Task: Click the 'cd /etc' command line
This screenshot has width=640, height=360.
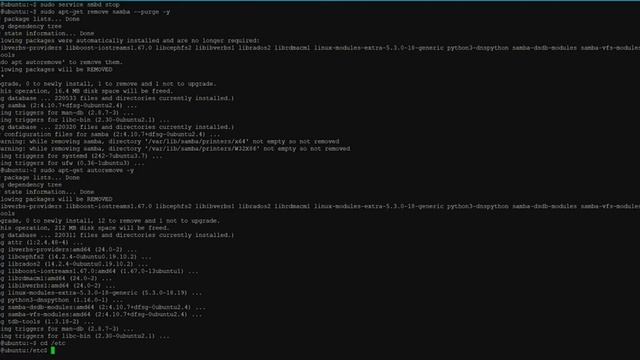Action: [33, 343]
